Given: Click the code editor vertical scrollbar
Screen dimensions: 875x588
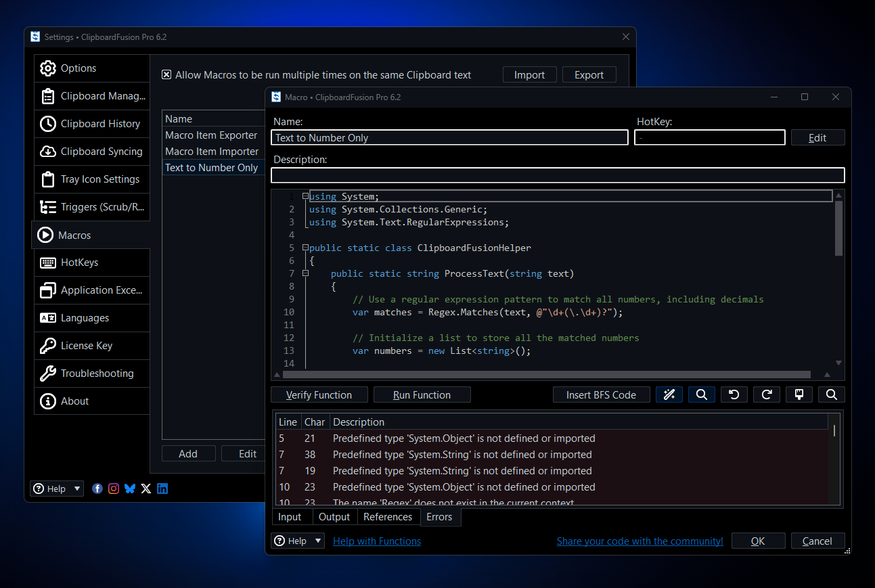Looking at the screenshot, I should (838, 228).
